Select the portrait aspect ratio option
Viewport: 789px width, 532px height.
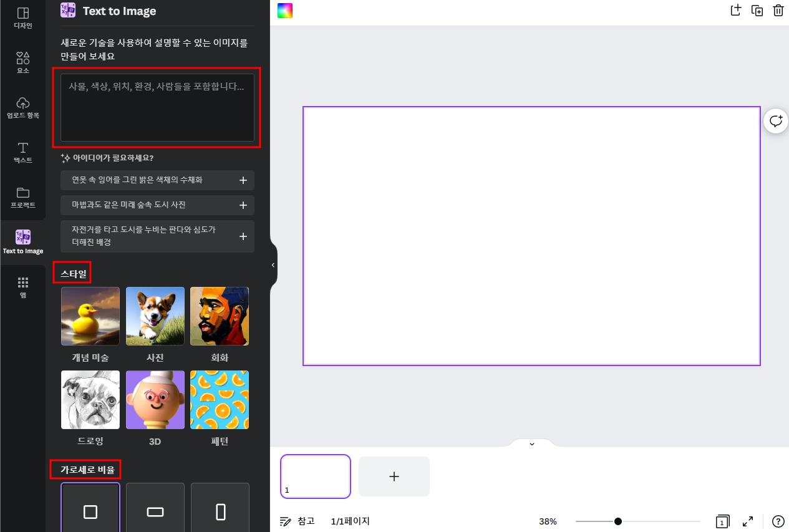pos(220,510)
